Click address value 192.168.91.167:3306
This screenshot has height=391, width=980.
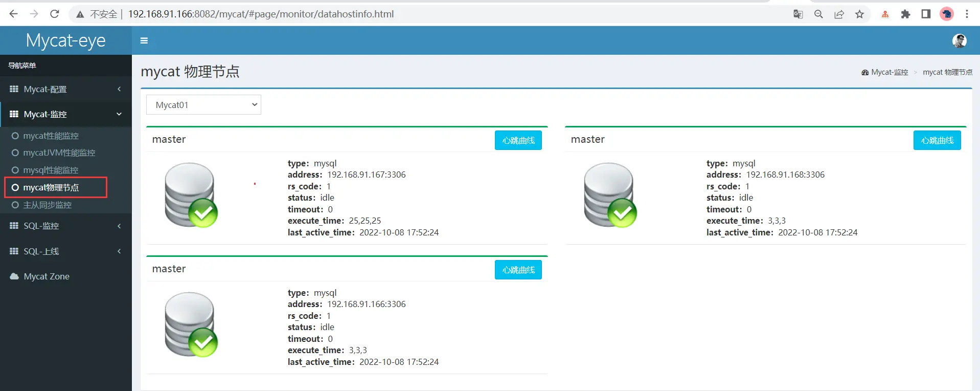[x=367, y=175]
